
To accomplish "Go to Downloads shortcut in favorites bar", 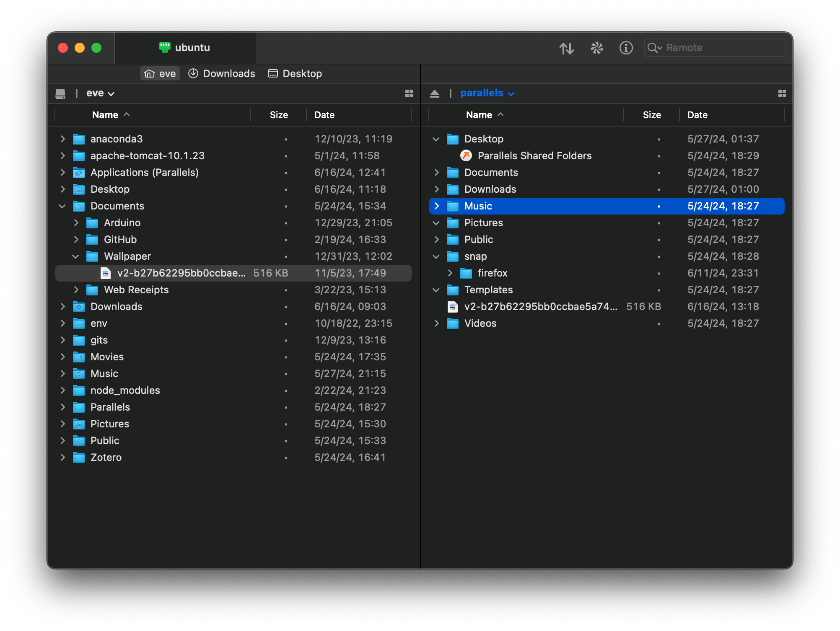I will pos(222,74).
